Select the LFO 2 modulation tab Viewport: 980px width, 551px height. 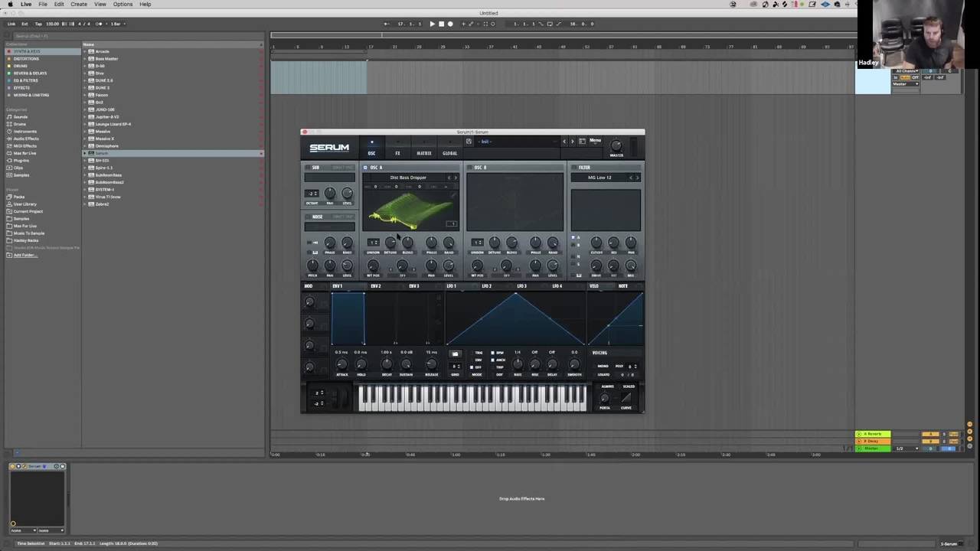tap(487, 286)
